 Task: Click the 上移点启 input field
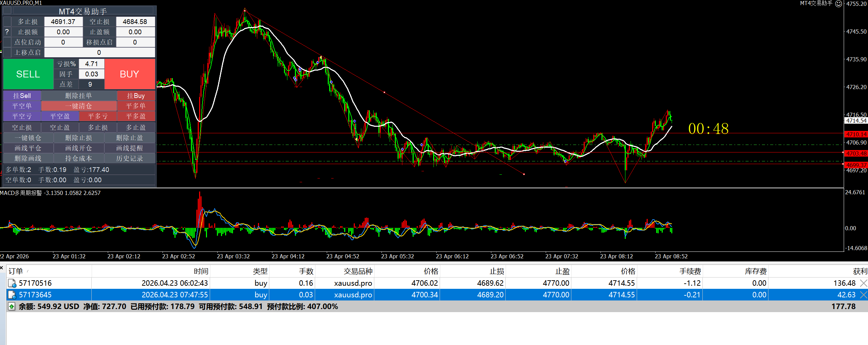point(100,52)
